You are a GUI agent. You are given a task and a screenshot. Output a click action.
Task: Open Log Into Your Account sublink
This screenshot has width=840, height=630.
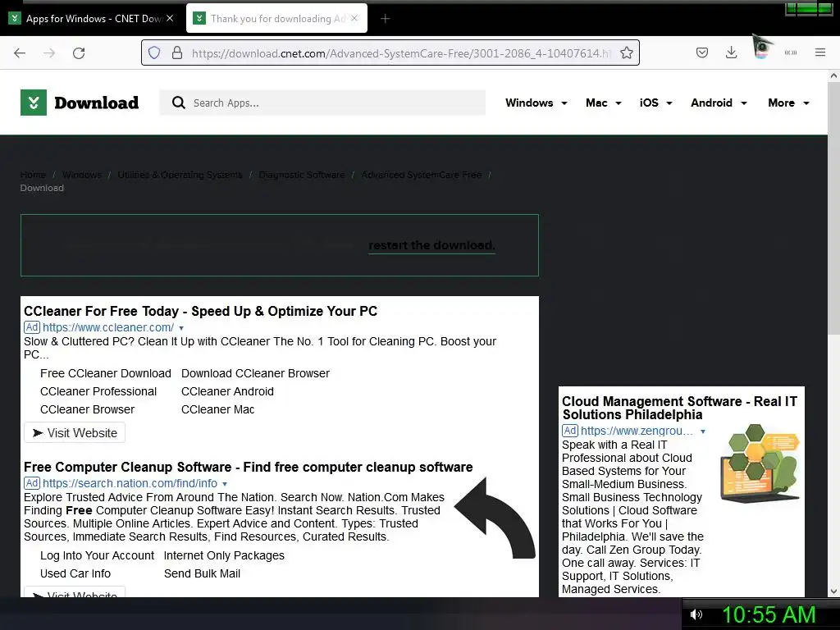[97, 555]
